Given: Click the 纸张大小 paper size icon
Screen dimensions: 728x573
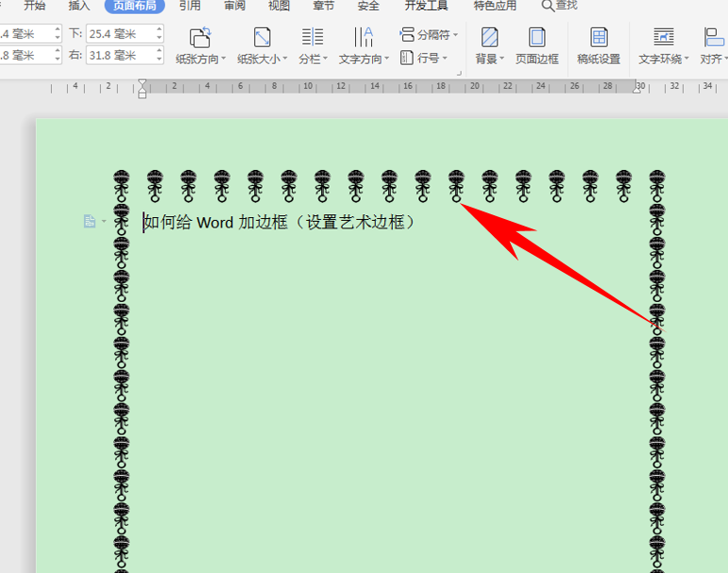Looking at the screenshot, I should (x=262, y=37).
